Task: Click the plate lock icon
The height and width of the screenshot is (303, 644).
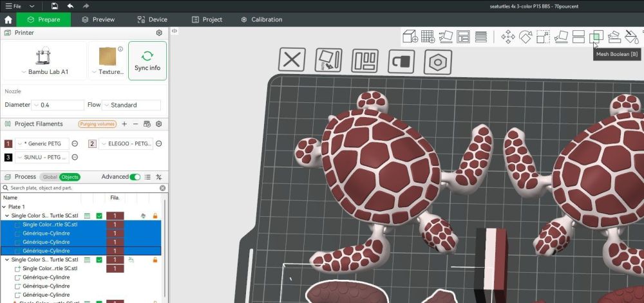Action: click(x=401, y=62)
